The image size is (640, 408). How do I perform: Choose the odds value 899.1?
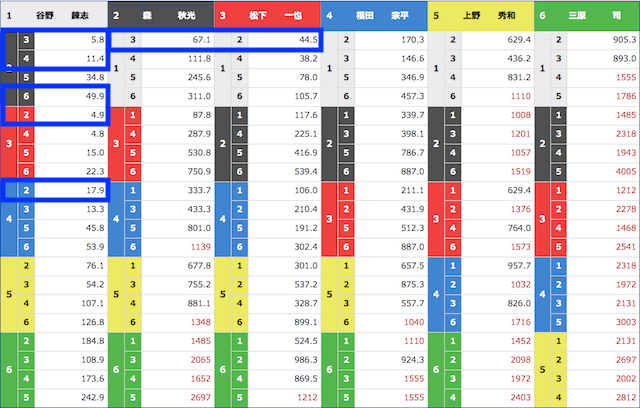point(306,322)
